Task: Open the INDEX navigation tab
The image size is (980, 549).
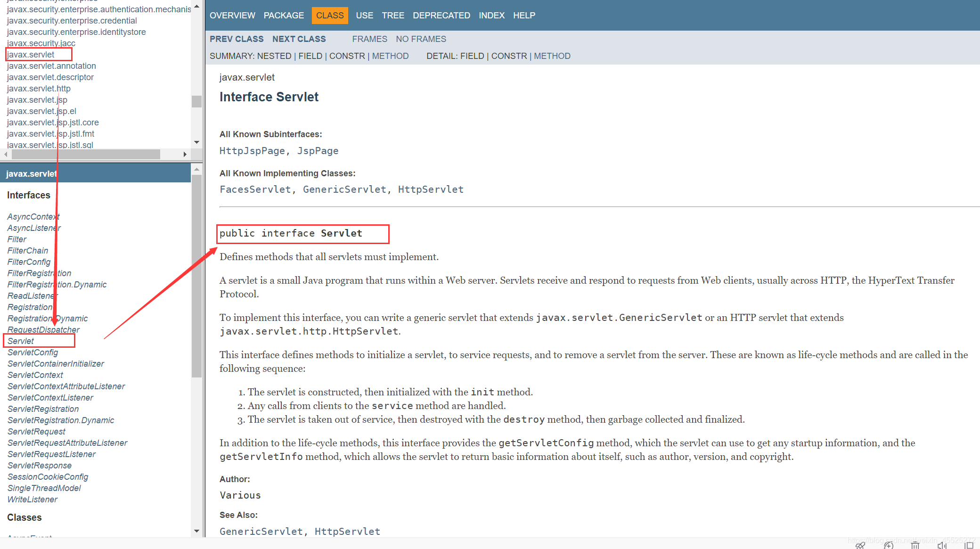Action: [491, 16]
